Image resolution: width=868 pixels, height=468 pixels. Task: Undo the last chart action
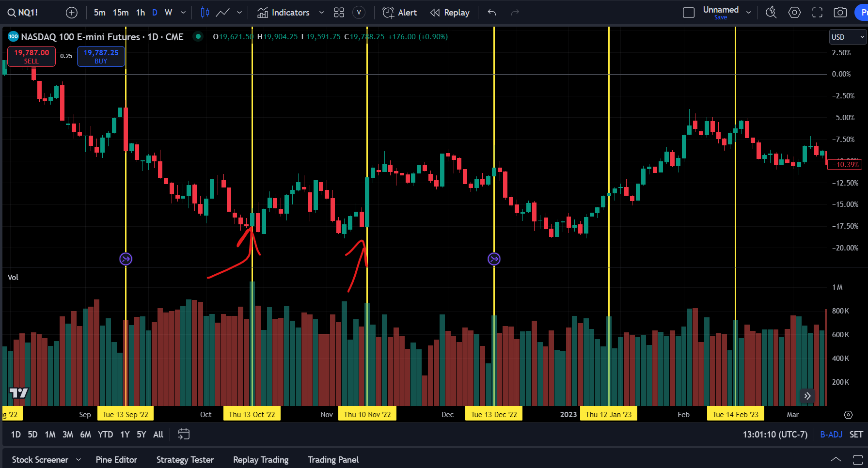[492, 13]
